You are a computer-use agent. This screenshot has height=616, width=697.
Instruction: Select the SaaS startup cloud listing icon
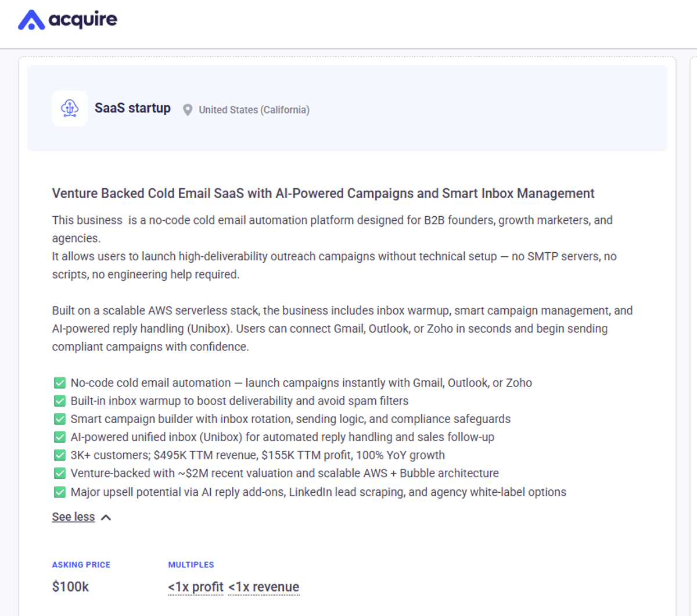69,108
